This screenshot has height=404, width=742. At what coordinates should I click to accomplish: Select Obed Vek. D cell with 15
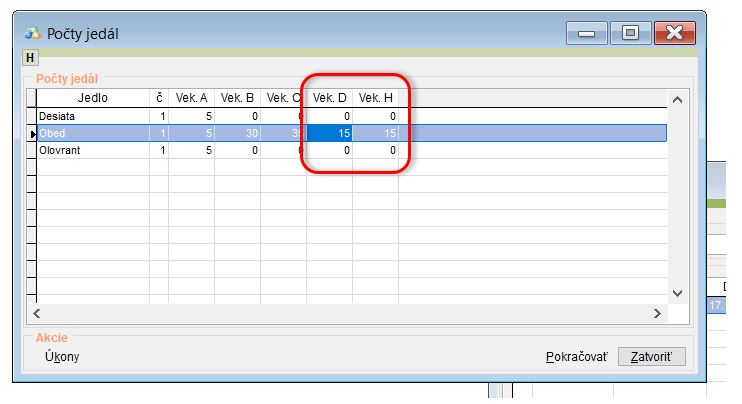pos(329,133)
